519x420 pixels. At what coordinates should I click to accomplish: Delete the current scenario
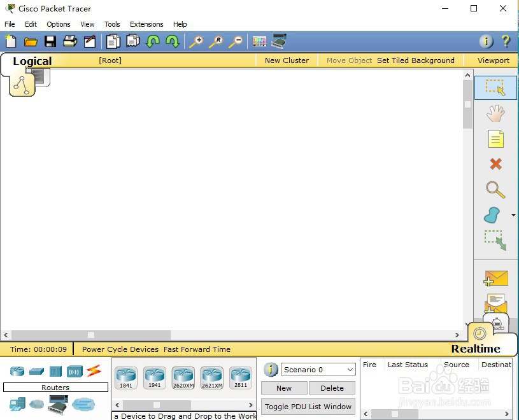332,388
